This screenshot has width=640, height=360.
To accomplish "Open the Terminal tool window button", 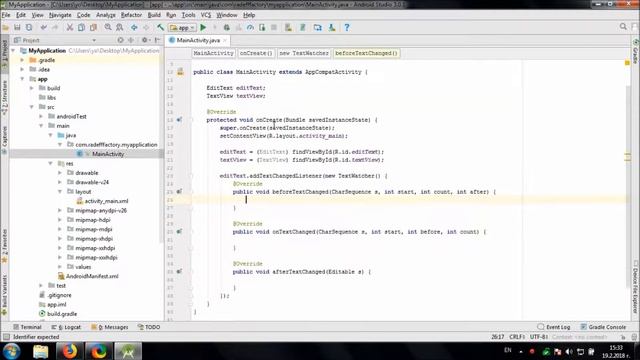I will pyautogui.click(x=27, y=327).
